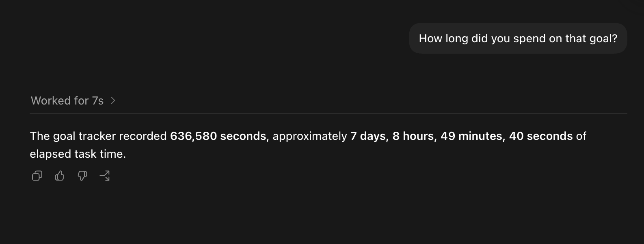Click the bold 49 minutes text
The height and width of the screenshot is (244, 644).
coord(471,136)
